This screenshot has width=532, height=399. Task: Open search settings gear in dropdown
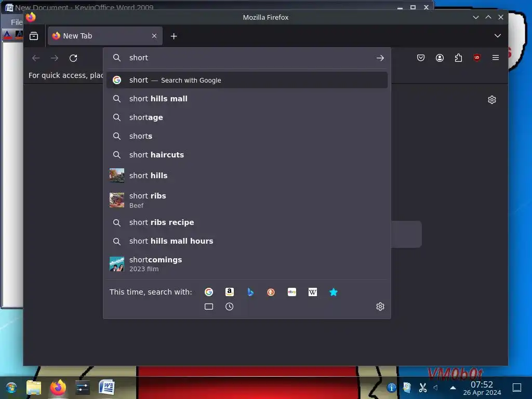click(380, 307)
